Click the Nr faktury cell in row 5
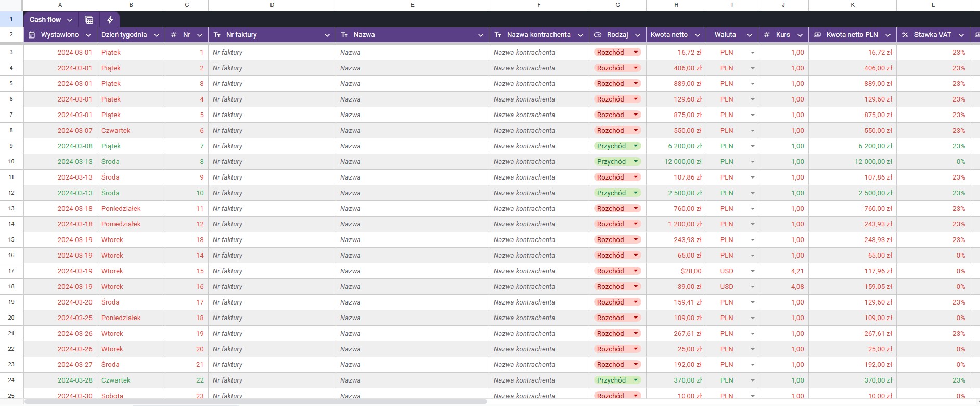The image size is (980, 406). [x=272, y=84]
